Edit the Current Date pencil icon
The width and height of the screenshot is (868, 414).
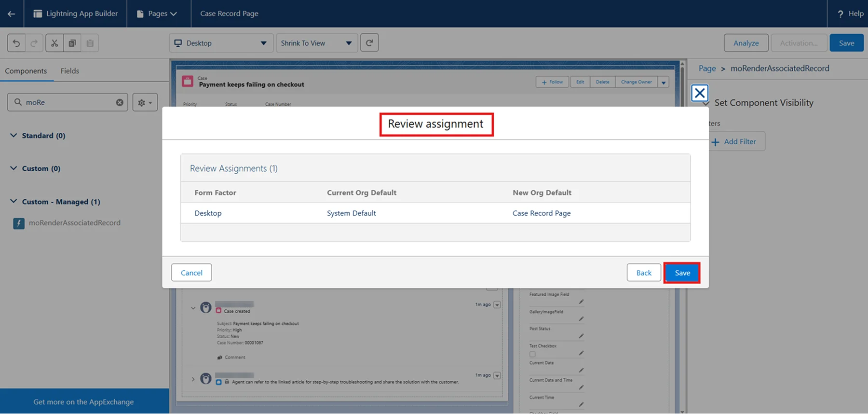coord(581,370)
